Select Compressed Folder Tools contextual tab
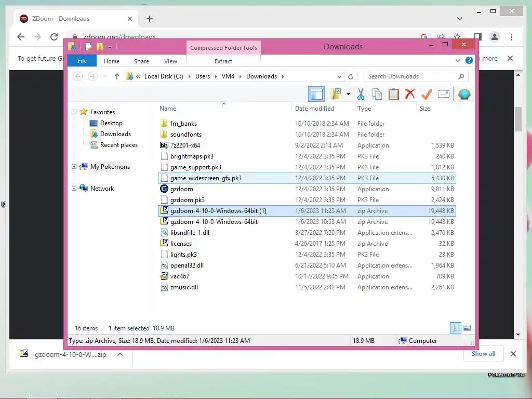The height and width of the screenshot is (399, 532). pos(223,47)
